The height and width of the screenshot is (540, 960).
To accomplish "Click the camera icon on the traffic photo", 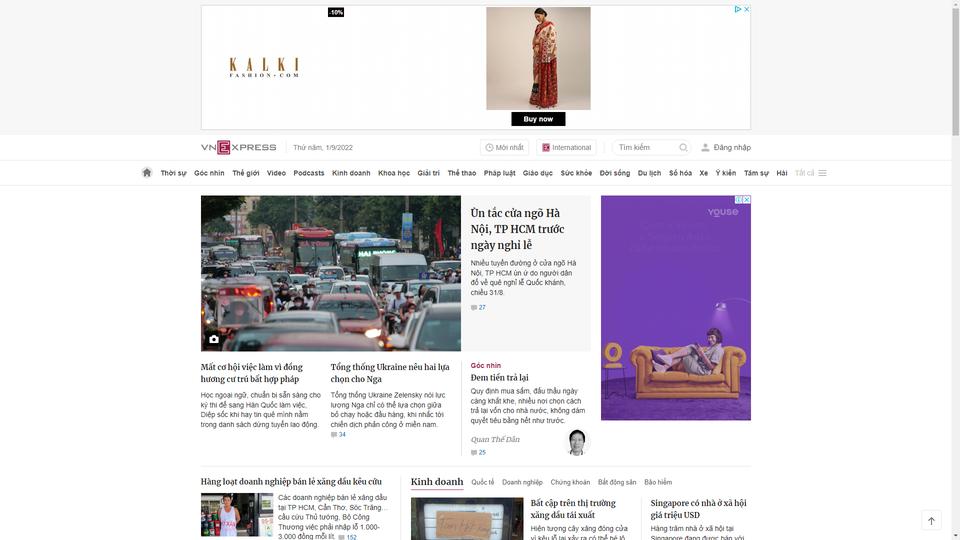I will pos(214,339).
